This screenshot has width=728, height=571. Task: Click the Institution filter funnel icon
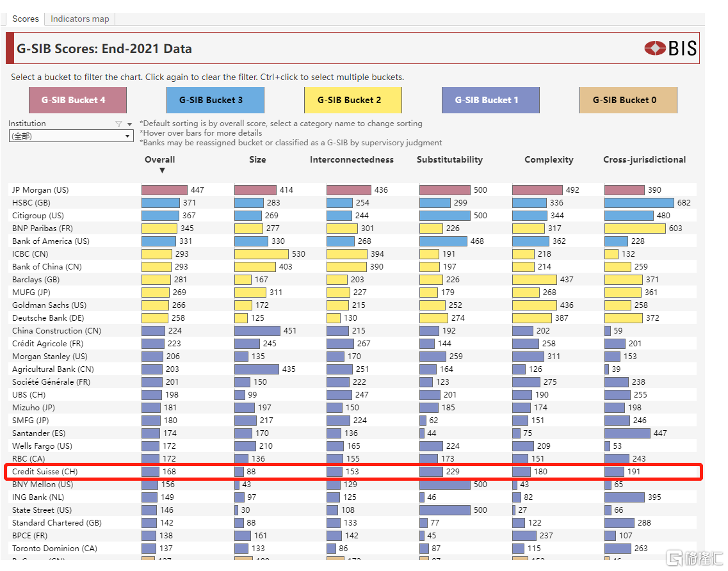[x=119, y=124]
